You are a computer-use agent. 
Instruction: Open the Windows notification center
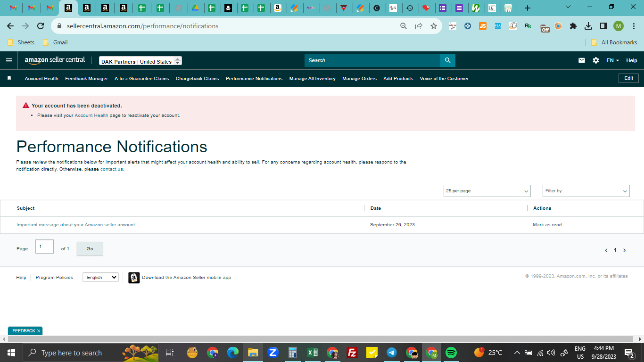(629, 353)
